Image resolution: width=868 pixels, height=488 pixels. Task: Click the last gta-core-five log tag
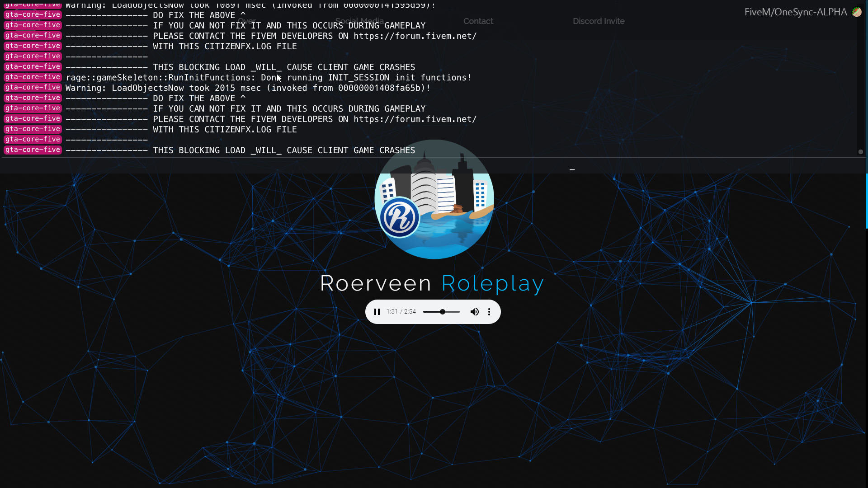point(33,150)
